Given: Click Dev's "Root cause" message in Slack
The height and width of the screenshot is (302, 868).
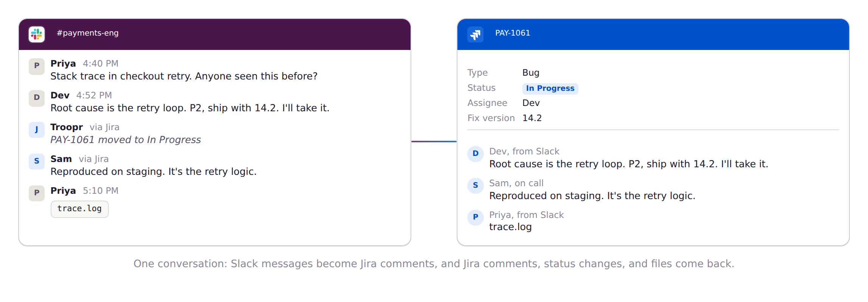Looking at the screenshot, I should pyautogui.click(x=190, y=108).
